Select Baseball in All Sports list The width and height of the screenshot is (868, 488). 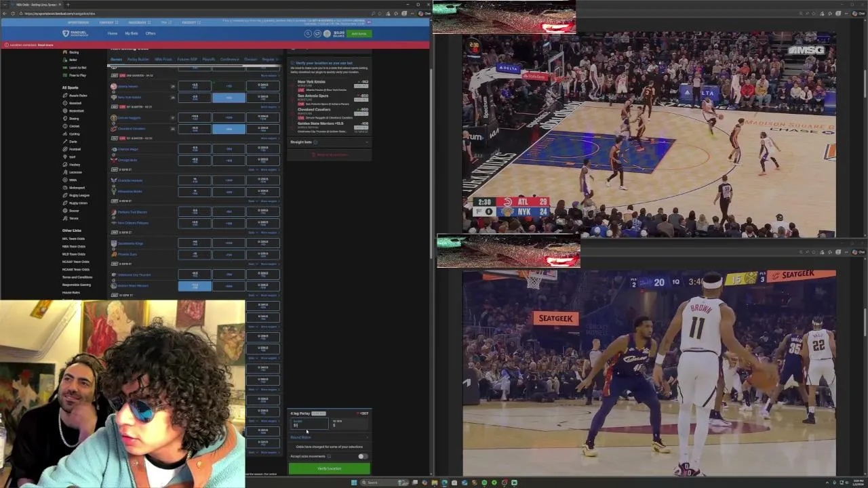[75, 103]
